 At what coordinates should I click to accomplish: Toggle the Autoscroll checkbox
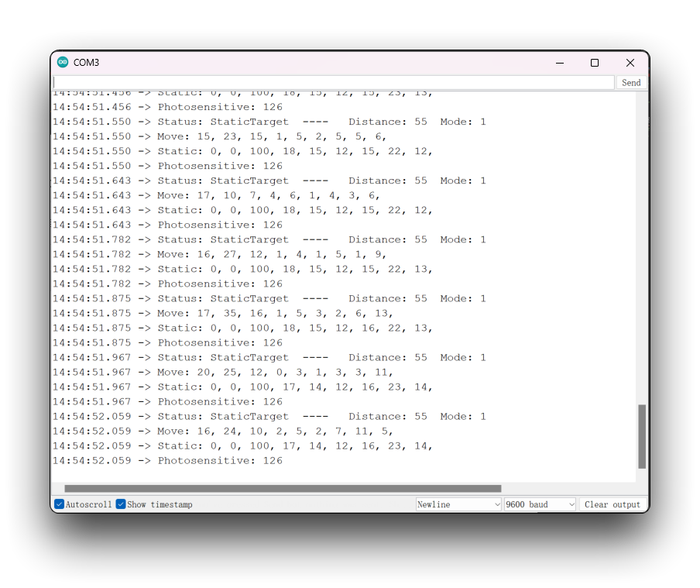click(x=59, y=504)
